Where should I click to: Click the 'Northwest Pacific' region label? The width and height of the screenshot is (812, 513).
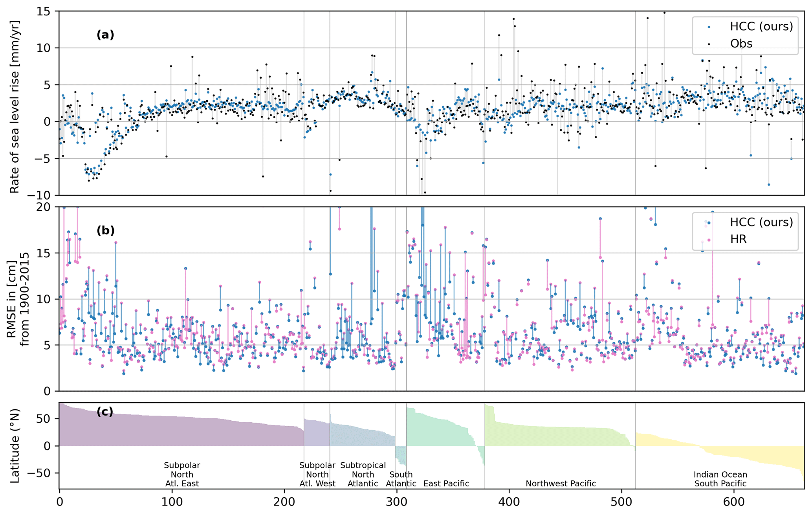tap(561, 484)
